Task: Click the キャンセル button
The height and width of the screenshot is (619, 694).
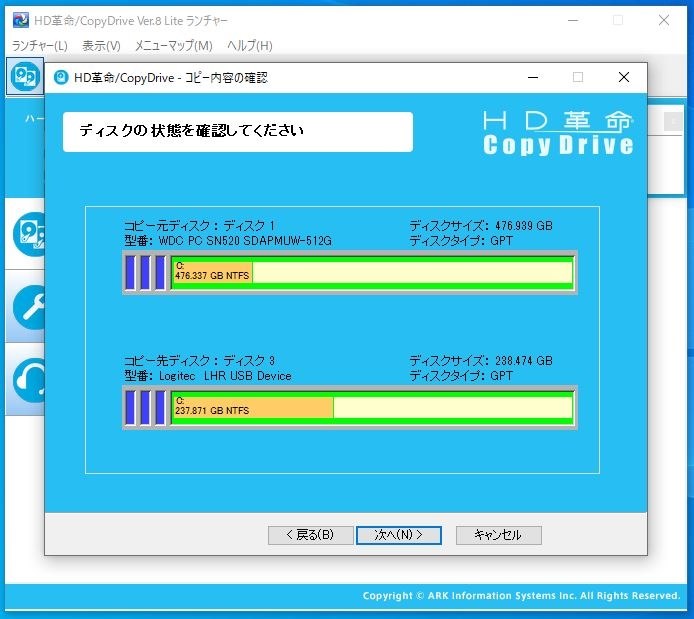Action: click(498, 535)
